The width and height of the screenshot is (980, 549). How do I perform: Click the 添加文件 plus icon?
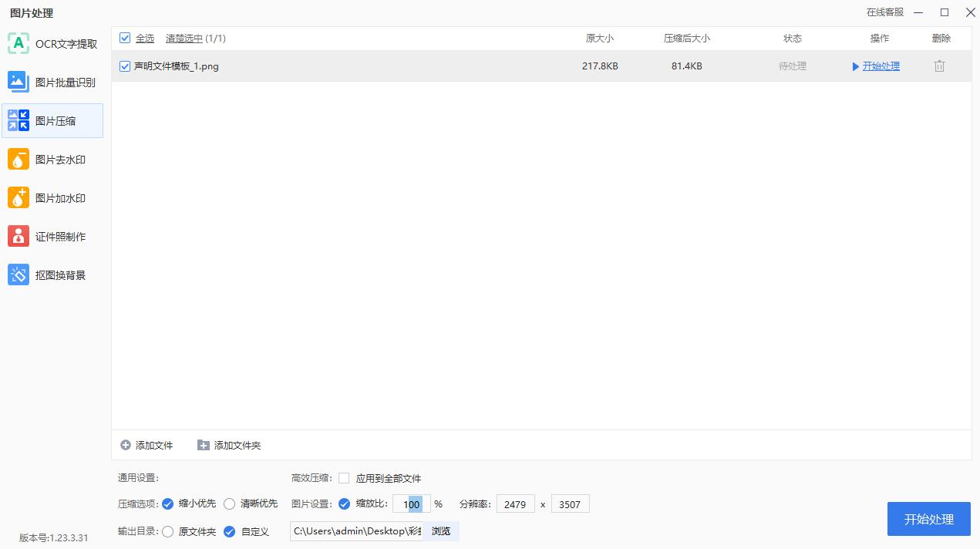[125, 445]
